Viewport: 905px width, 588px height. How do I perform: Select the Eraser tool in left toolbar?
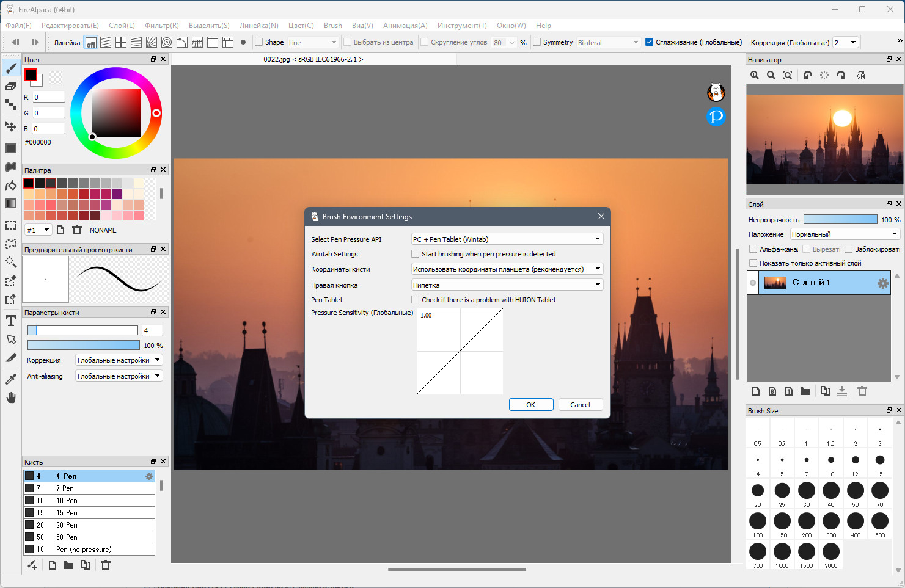pyautogui.click(x=11, y=86)
